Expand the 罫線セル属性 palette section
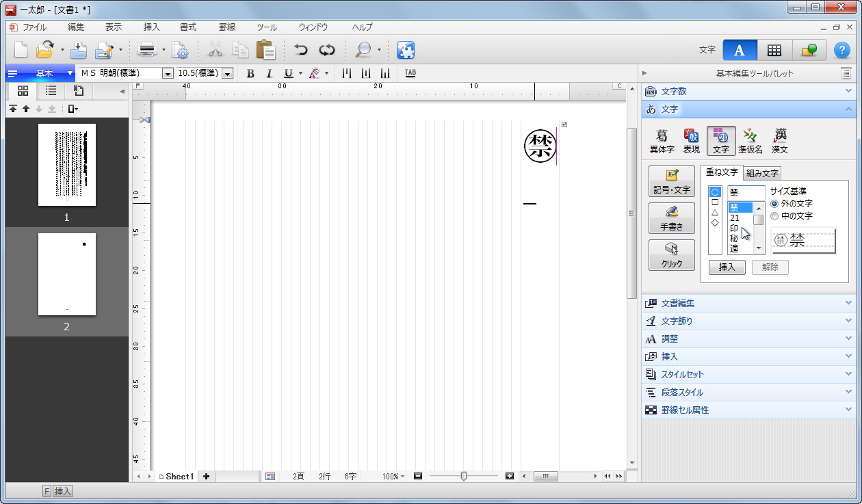Viewport: 862px width, 504px height. [x=748, y=410]
